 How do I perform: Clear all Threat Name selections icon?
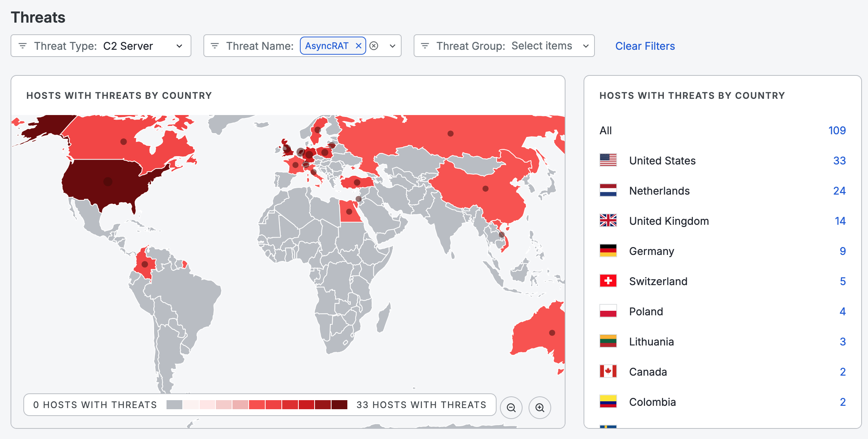374,46
